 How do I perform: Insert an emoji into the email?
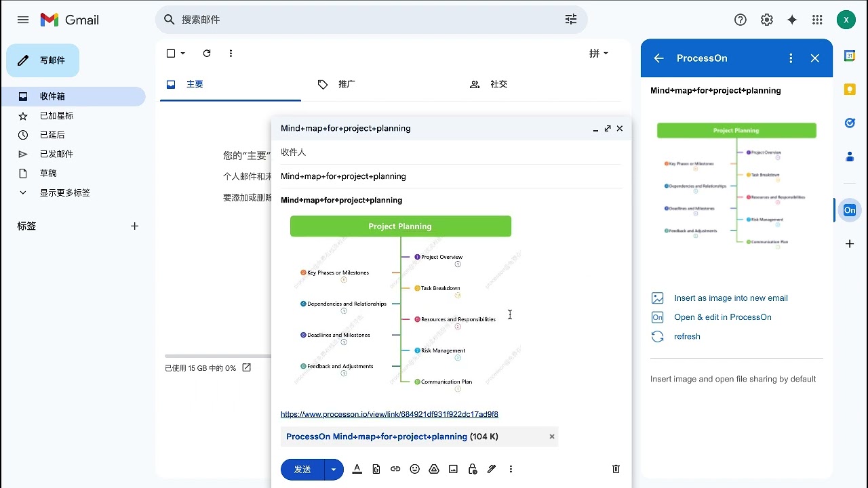point(415,469)
